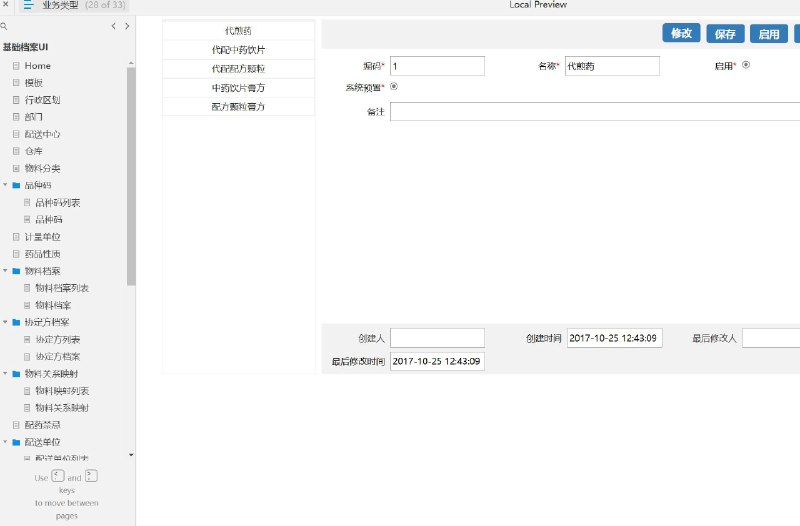This screenshot has height=526, width=800.
Task: Click the 备注 text field
Action: pyautogui.click(x=595, y=112)
